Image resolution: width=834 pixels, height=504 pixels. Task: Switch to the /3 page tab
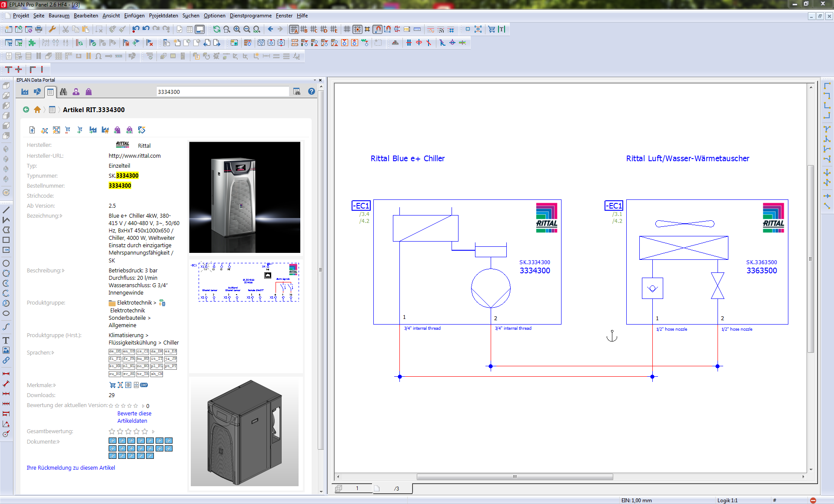pyautogui.click(x=396, y=488)
